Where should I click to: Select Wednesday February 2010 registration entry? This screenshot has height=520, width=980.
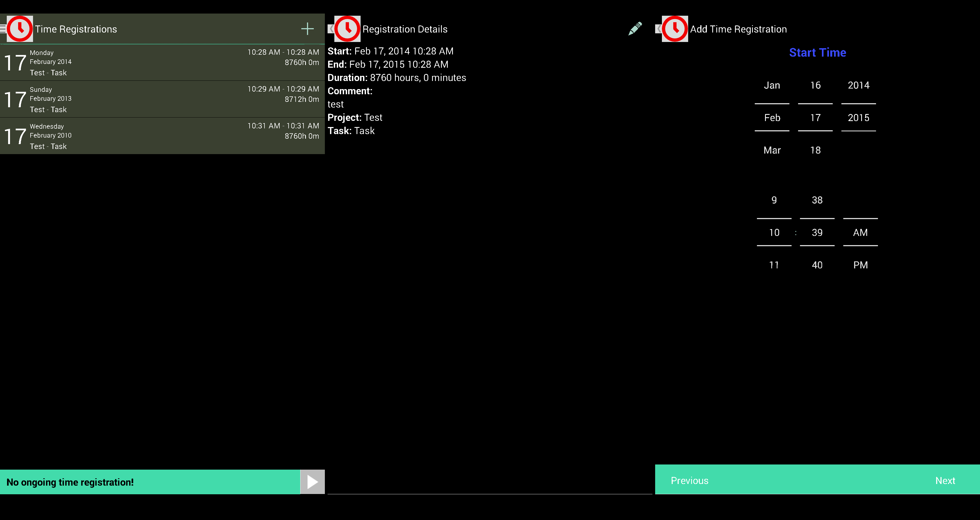click(x=162, y=135)
